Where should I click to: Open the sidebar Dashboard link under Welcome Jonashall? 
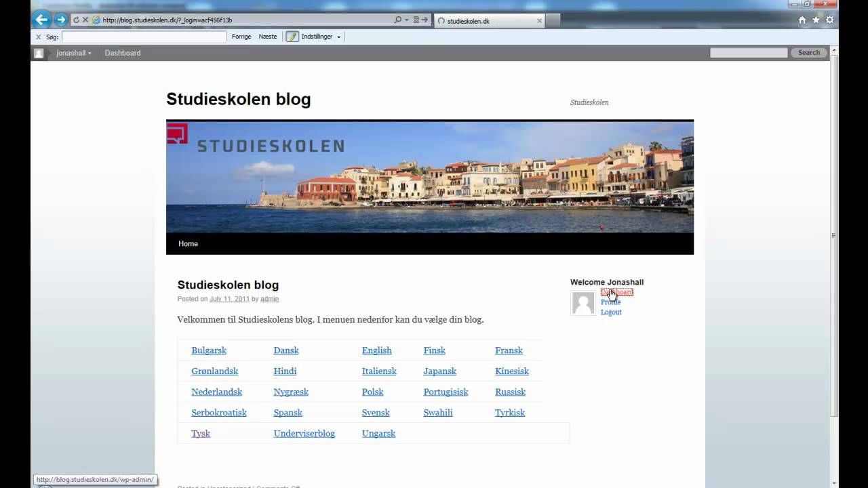pos(617,292)
